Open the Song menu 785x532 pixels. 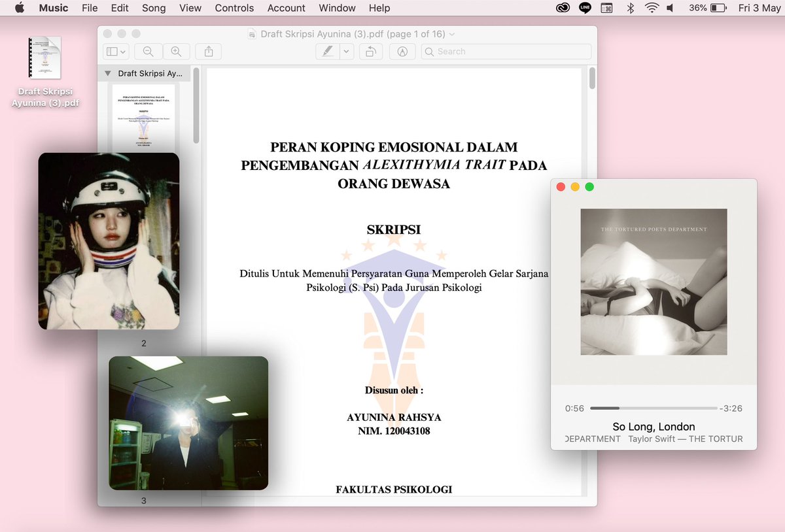click(x=154, y=8)
